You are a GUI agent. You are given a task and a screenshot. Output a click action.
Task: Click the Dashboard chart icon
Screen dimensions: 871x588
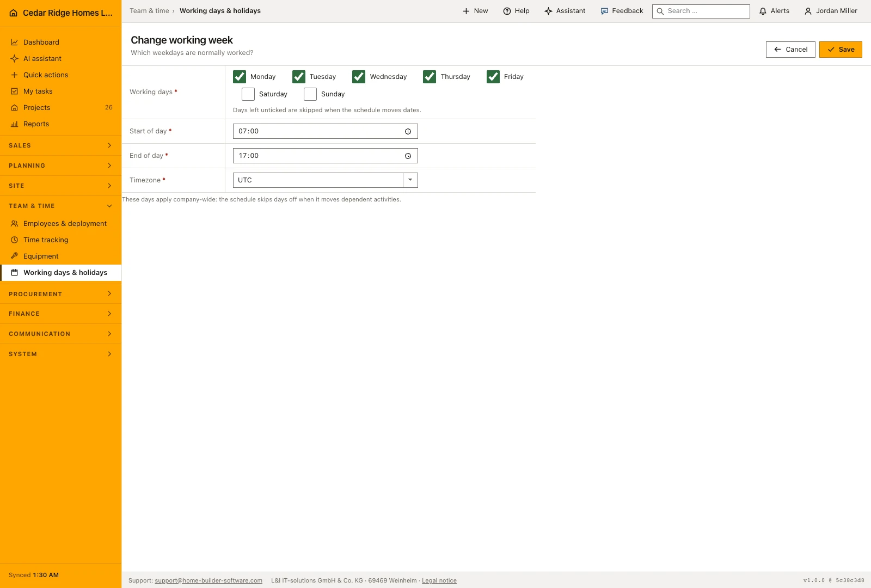click(15, 42)
